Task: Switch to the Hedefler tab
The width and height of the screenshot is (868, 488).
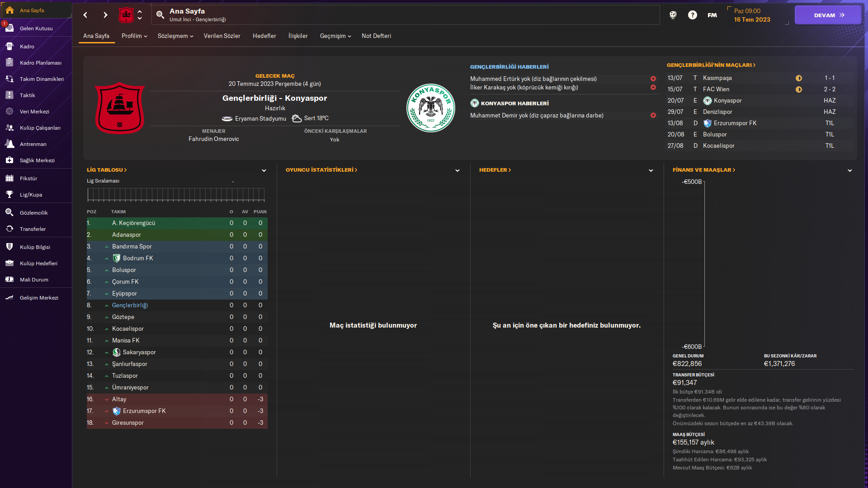Action: (x=264, y=36)
